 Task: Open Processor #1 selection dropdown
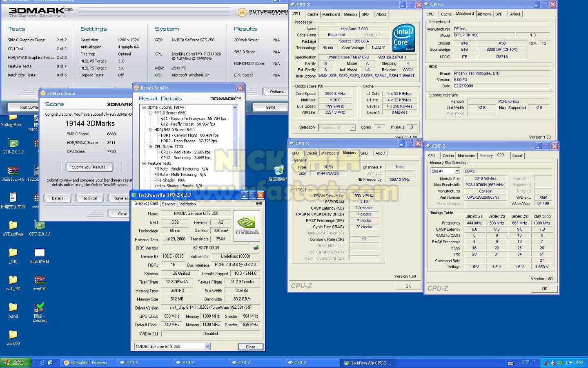353,128
